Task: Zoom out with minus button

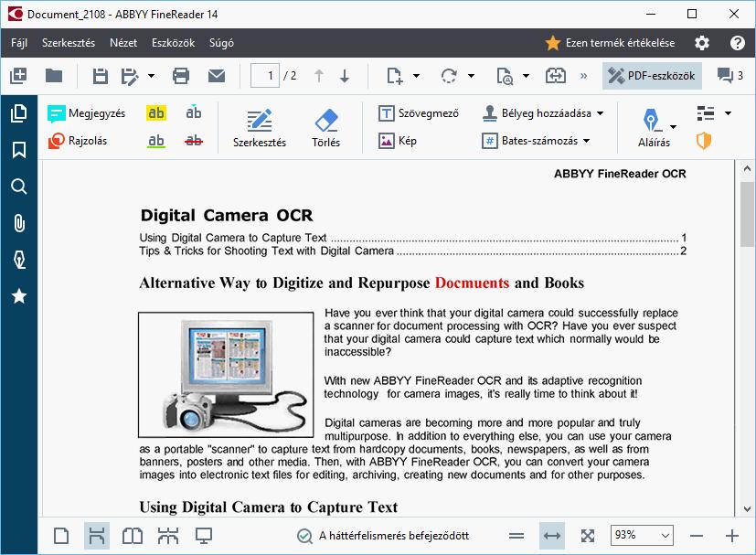Action: pos(697,536)
